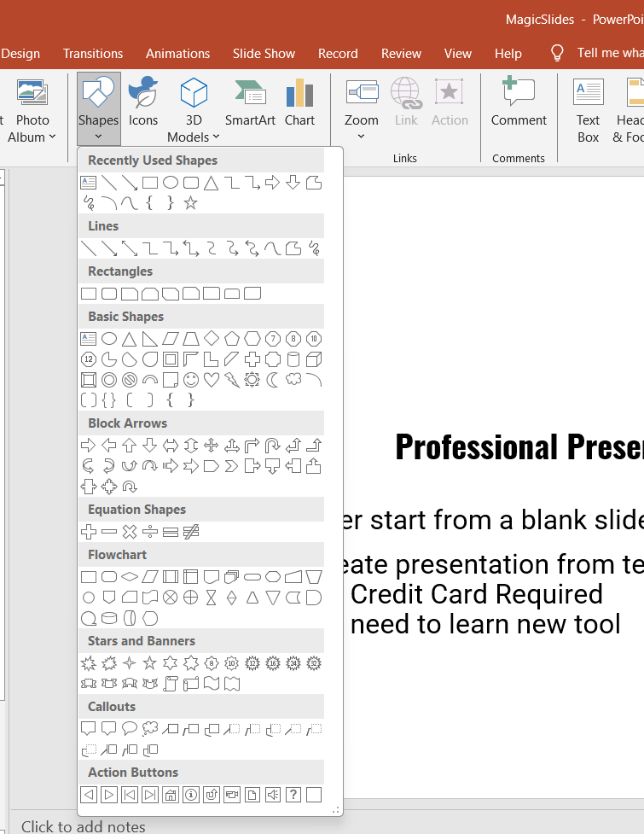Image resolution: width=644 pixels, height=834 pixels.
Task: Choose the Video action button
Action: (x=232, y=795)
